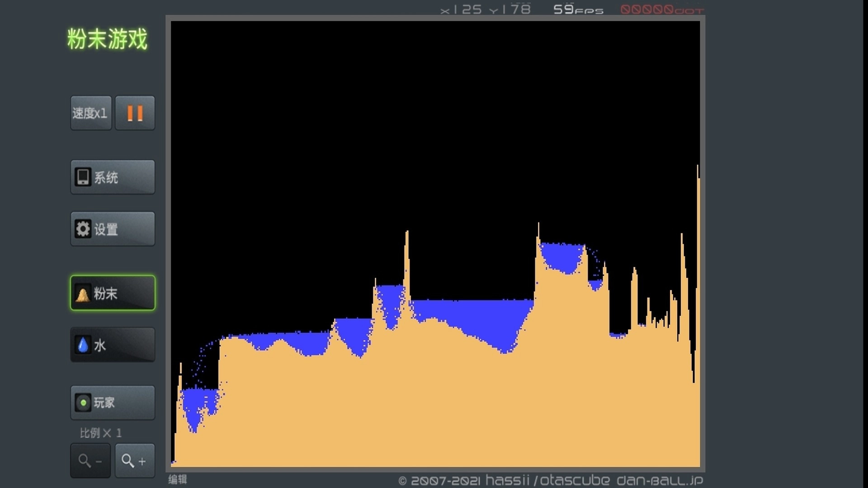
Task: Click the phone icon on the system button
Action: tap(83, 177)
